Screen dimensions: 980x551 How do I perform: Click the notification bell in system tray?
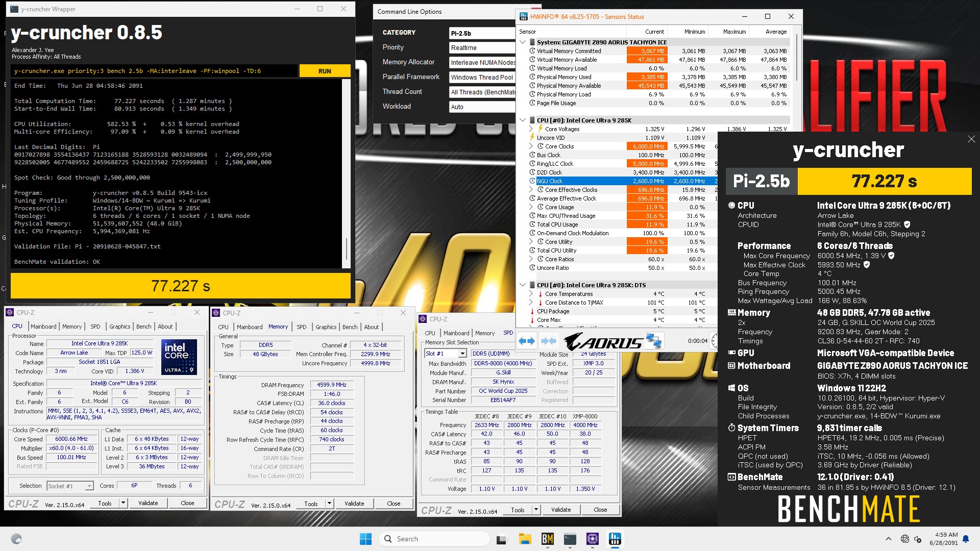[966, 539]
